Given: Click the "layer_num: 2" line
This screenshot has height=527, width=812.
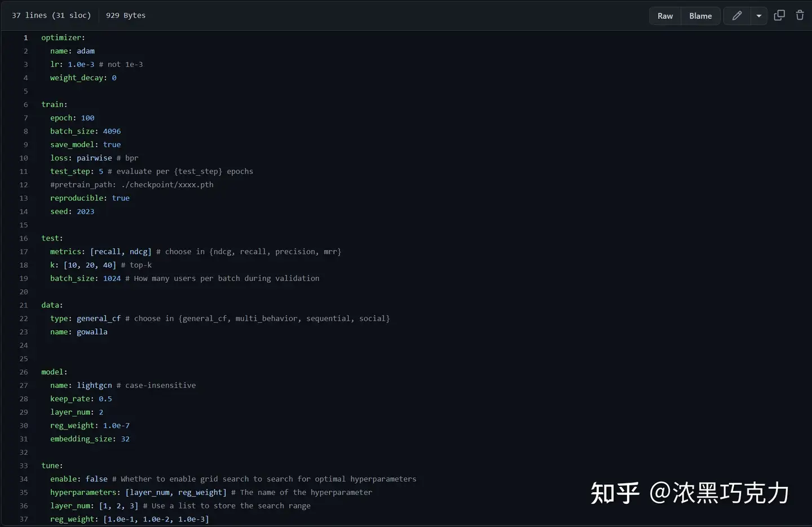Looking at the screenshot, I should tap(77, 412).
